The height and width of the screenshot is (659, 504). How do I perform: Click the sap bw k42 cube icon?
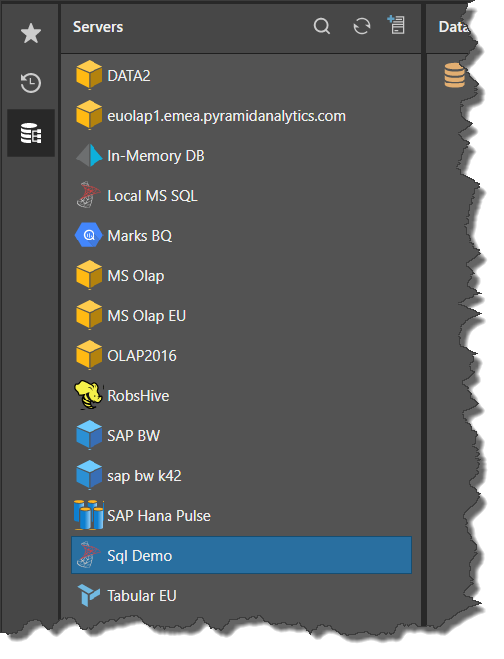click(89, 475)
